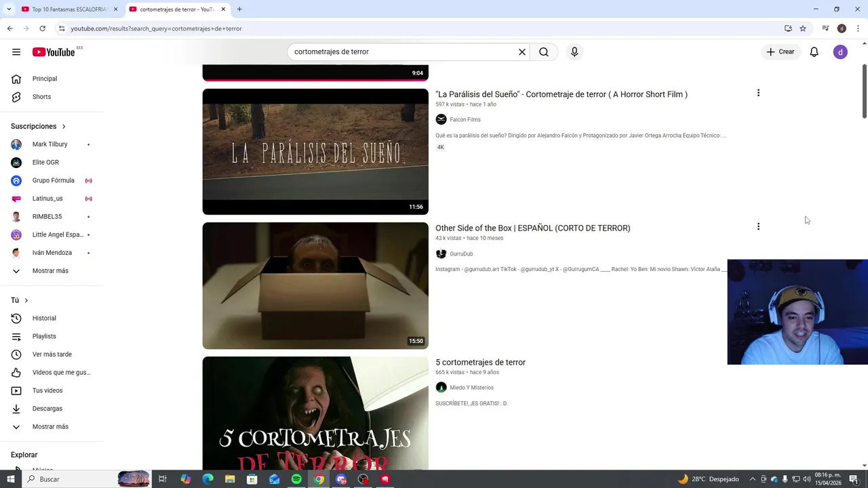Start voice search with the microphone
The image size is (868, 488).
(x=574, y=52)
